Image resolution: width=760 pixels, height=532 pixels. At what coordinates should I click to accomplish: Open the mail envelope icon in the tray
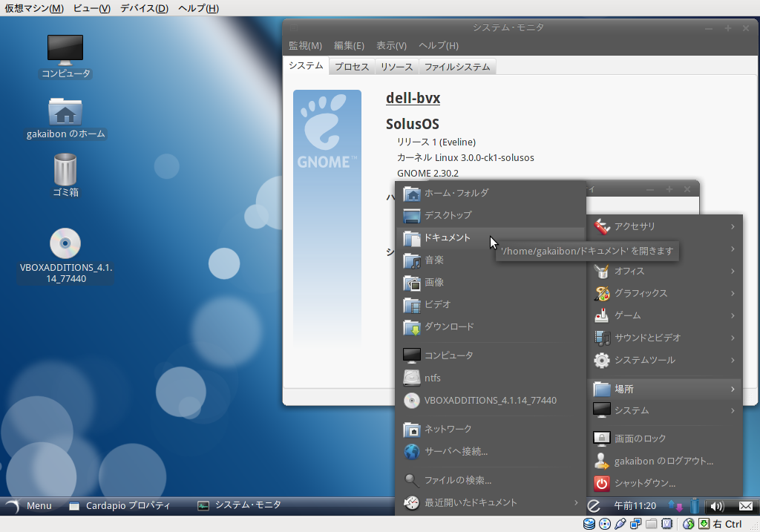[x=744, y=507]
